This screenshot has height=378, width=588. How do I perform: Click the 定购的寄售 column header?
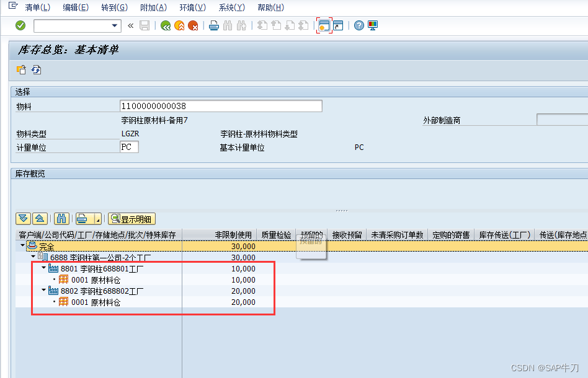(451, 235)
